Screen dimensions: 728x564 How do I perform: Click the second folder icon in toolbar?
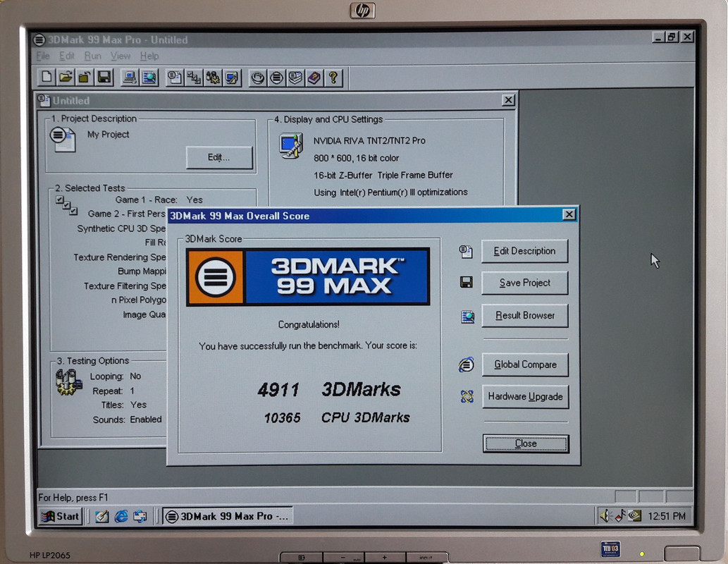(85, 77)
